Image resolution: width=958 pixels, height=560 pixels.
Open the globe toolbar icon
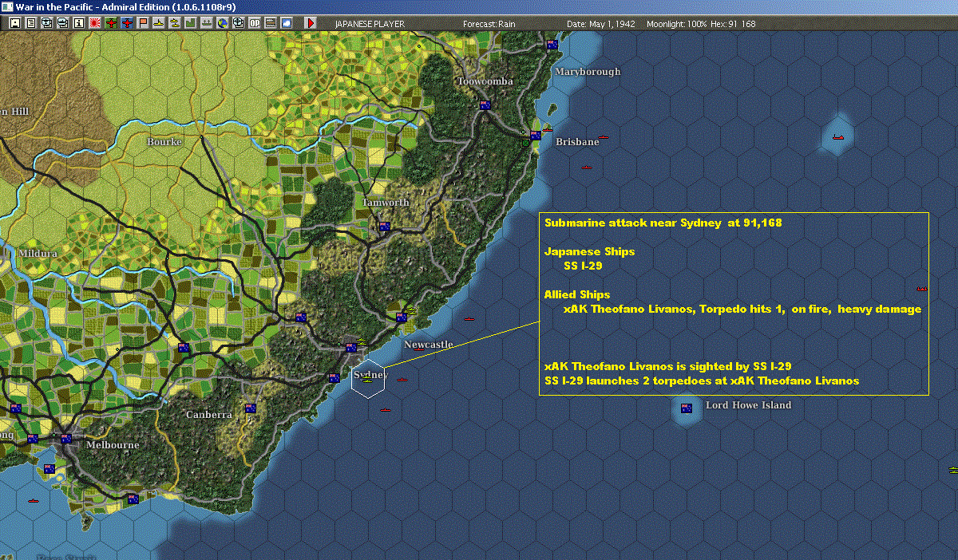click(222, 23)
